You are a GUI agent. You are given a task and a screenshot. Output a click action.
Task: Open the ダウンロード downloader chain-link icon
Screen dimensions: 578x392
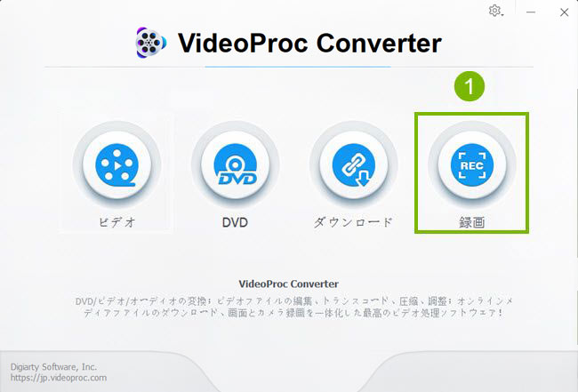coord(354,164)
